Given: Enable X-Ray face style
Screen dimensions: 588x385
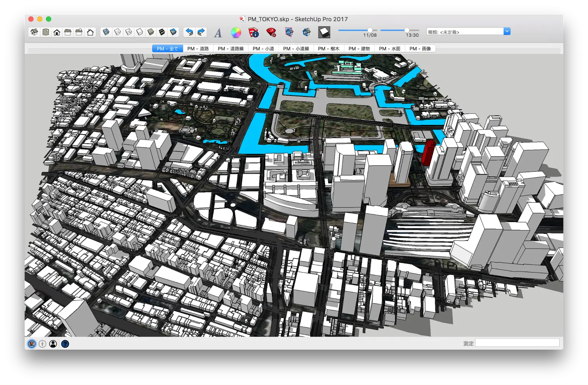Looking at the screenshot, I should 106,32.
